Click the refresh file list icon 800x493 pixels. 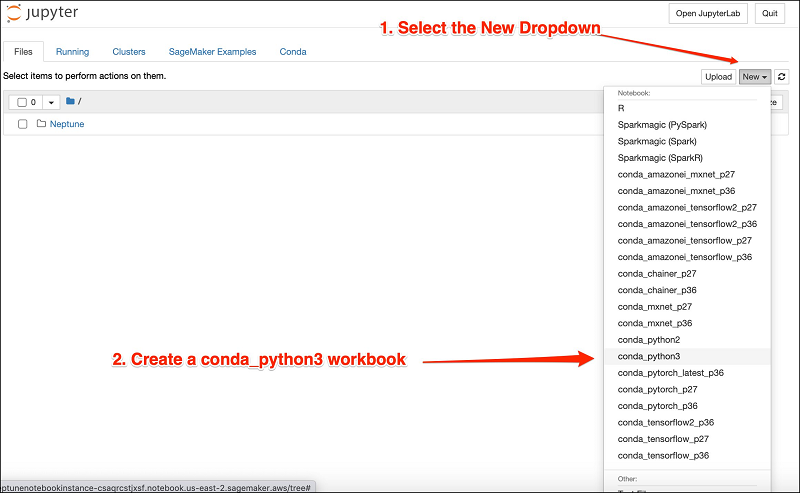(x=781, y=77)
